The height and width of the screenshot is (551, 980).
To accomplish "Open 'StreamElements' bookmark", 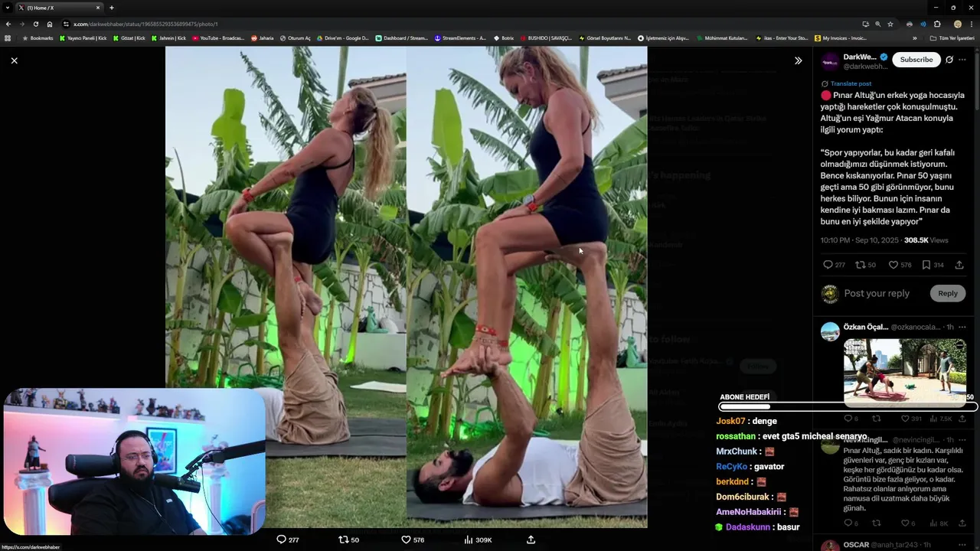I will [x=460, y=37].
